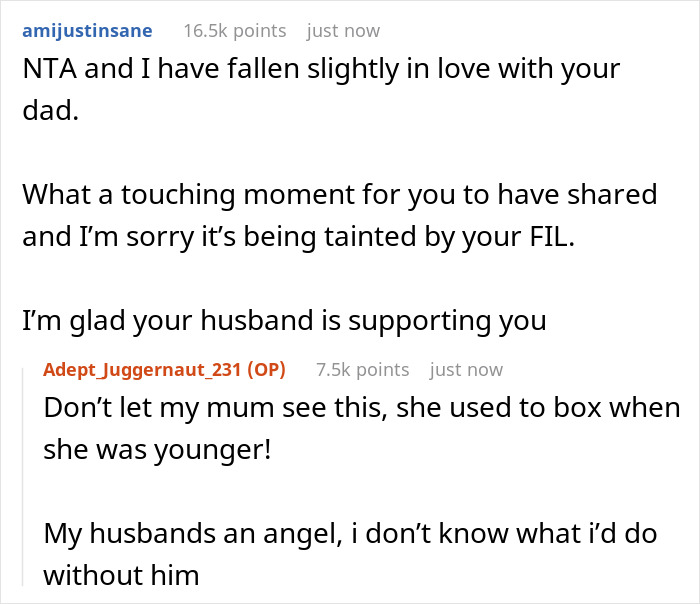The height and width of the screenshot is (604, 700).
Task: Click the 'What a touching moment' paragraph
Action: [x=339, y=194]
